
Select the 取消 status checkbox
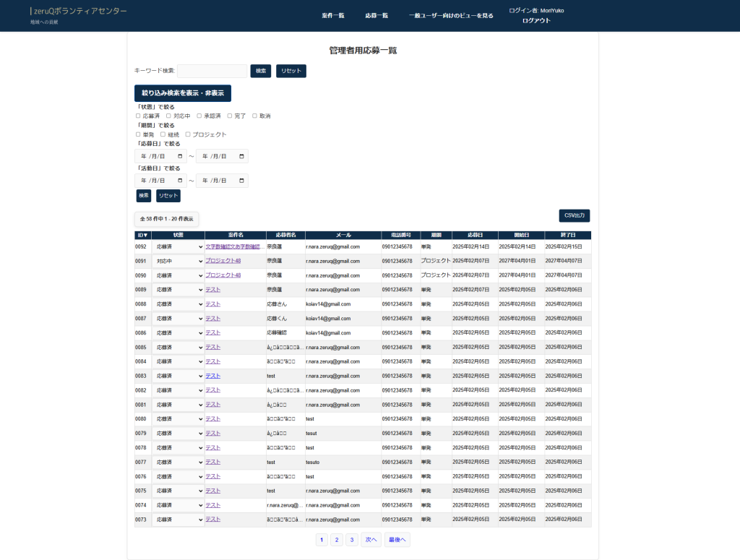(254, 116)
